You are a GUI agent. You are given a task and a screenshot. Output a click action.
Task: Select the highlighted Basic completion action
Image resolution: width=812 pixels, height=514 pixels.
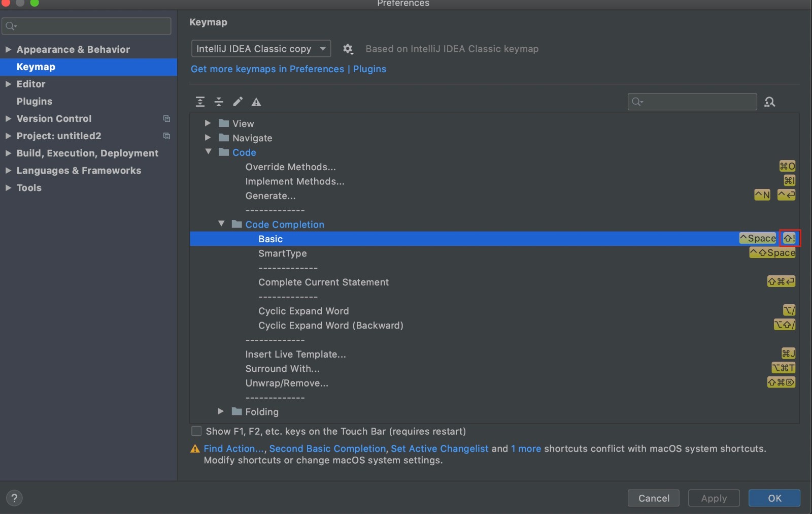pyautogui.click(x=494, y=239)
